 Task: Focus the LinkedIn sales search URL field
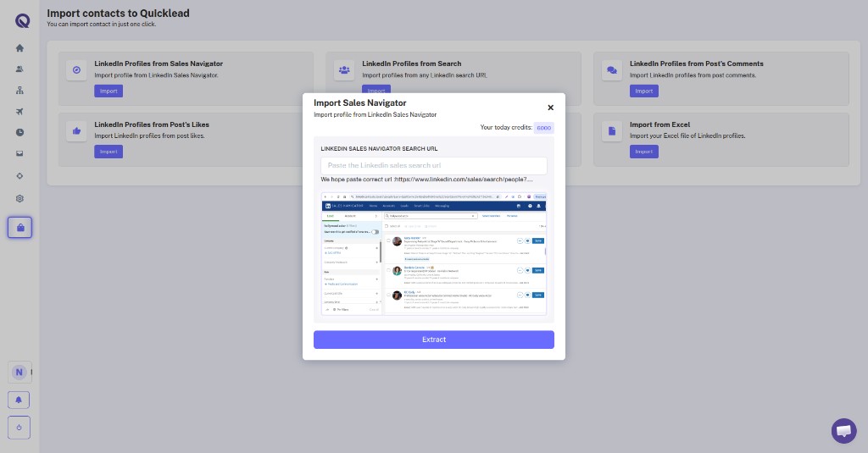coord(434,165)
